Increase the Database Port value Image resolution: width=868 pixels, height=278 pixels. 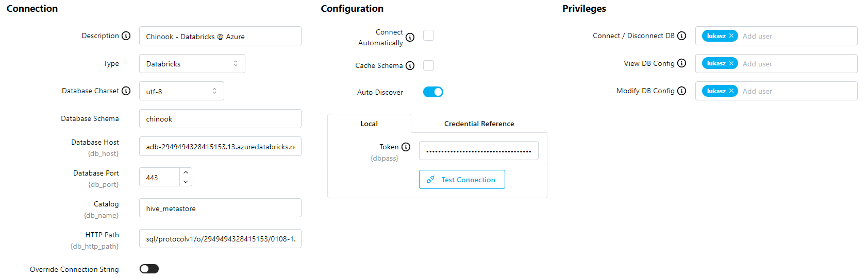(186, 172)
